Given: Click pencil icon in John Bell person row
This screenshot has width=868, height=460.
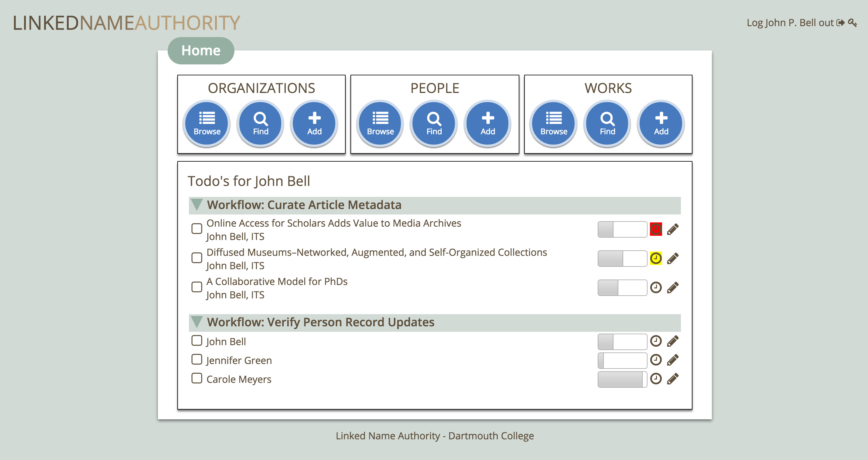Looking at the screenshot, I should pyautogui.click(x=673, y=341).
